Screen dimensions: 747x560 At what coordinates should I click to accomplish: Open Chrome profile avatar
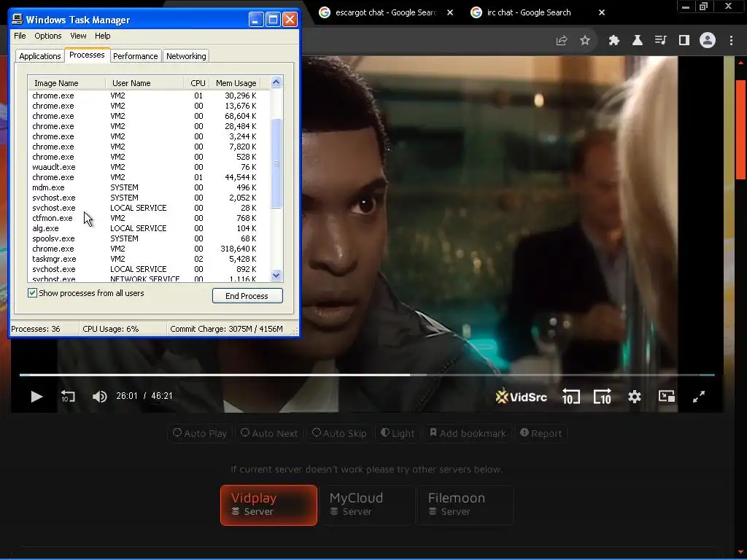(x=708, y=41)
